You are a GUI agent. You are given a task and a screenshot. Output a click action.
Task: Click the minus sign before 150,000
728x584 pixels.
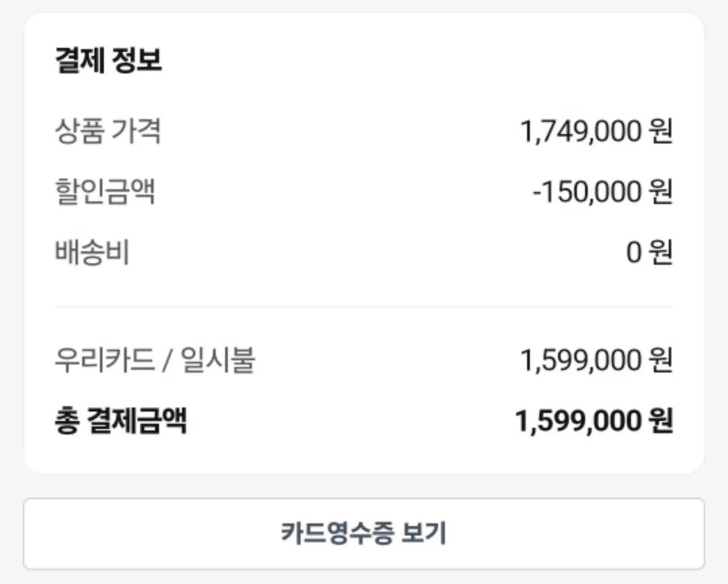[x=537, y=193]
